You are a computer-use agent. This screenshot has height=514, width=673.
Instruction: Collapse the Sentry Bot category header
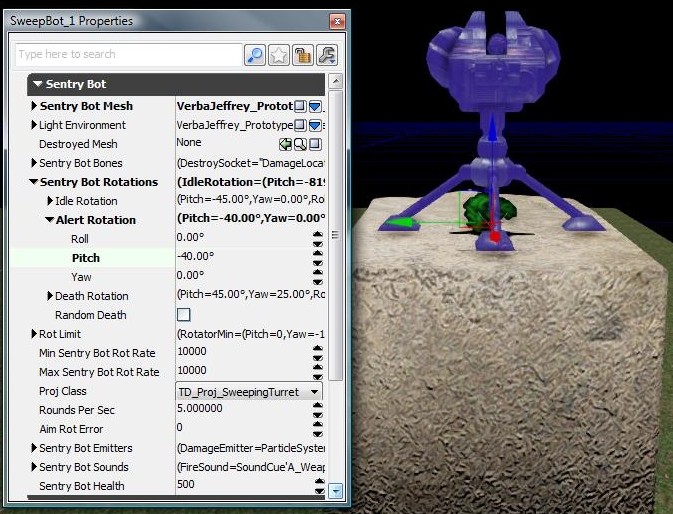tap(37, 85)
